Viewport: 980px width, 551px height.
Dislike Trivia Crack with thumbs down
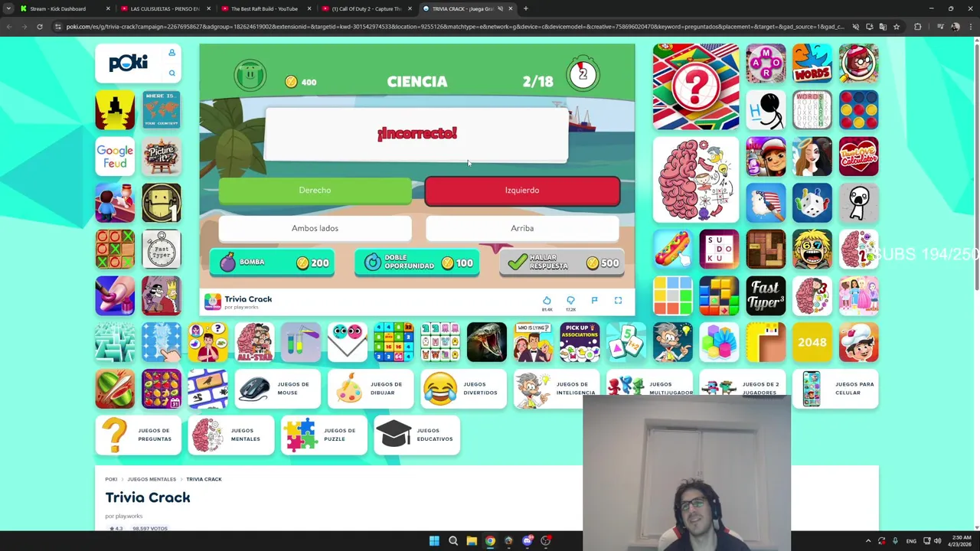point(570,301)
